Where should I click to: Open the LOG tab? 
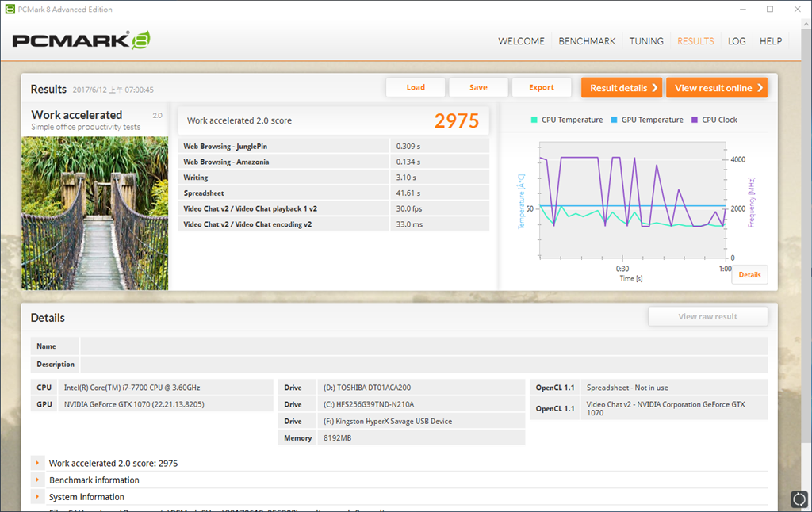point(737,41)
